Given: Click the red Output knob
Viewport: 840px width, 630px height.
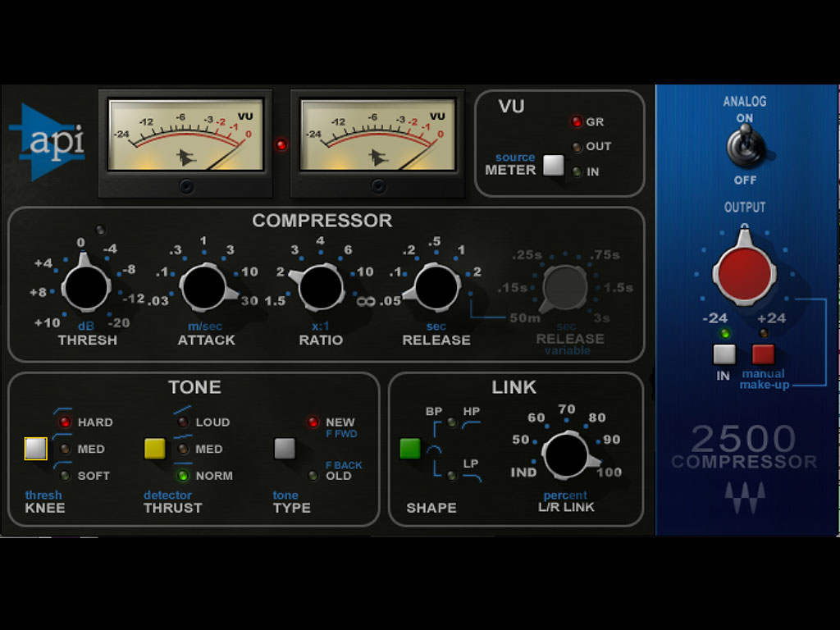Looking at the screenshot, I should [x=744, y=269].
